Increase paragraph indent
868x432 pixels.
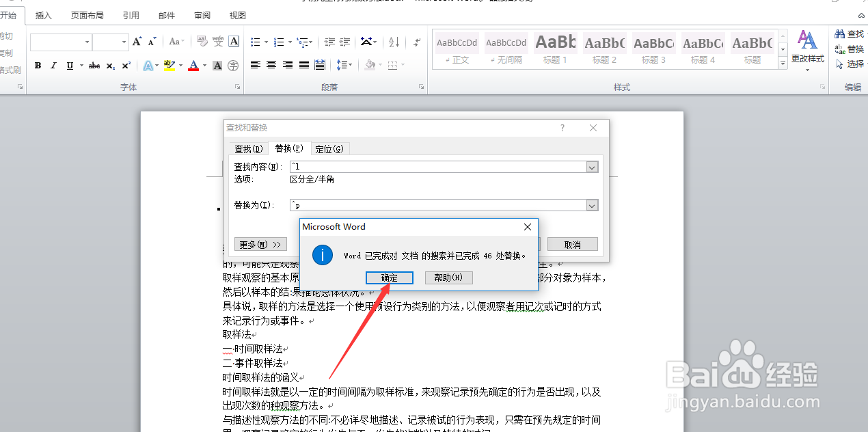[345, 42]
